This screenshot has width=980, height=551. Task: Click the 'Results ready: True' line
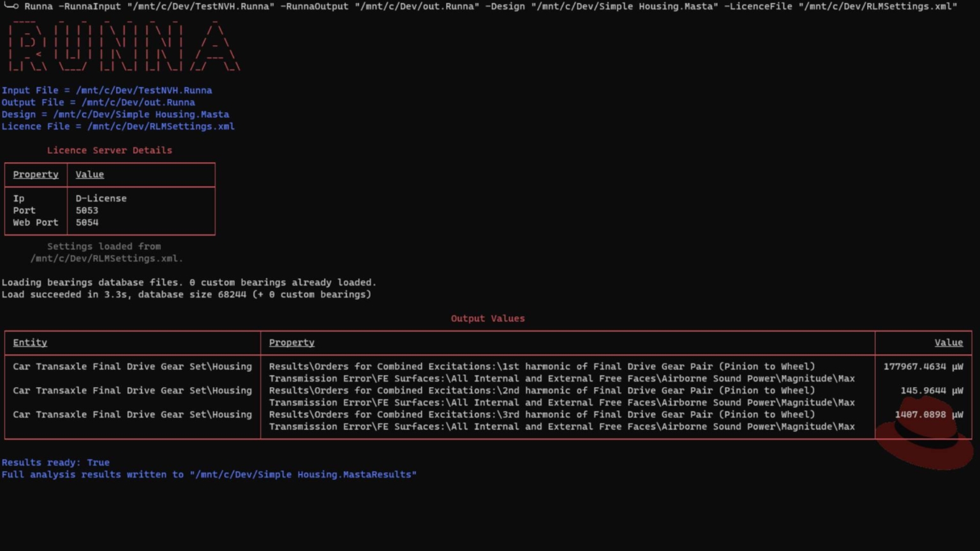point(56,463)
